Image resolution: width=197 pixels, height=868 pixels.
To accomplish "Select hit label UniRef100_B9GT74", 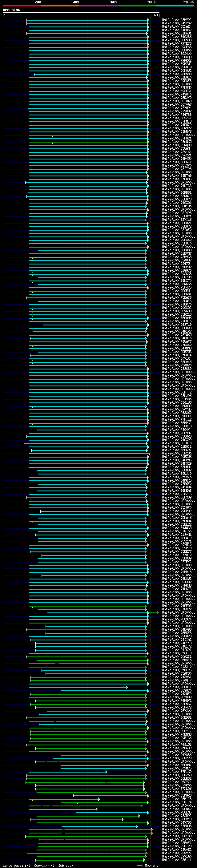I will [x=177, y=802].
